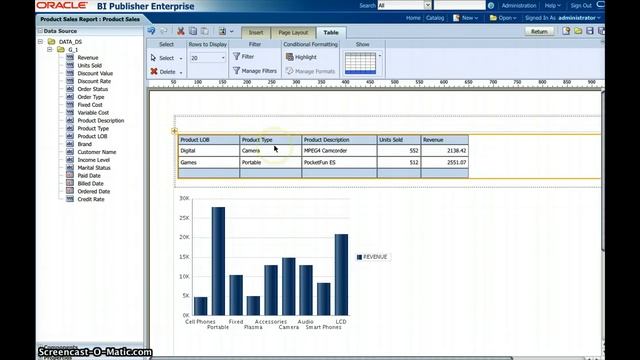
Task: Click the Home link
Action: coord(413,18)
